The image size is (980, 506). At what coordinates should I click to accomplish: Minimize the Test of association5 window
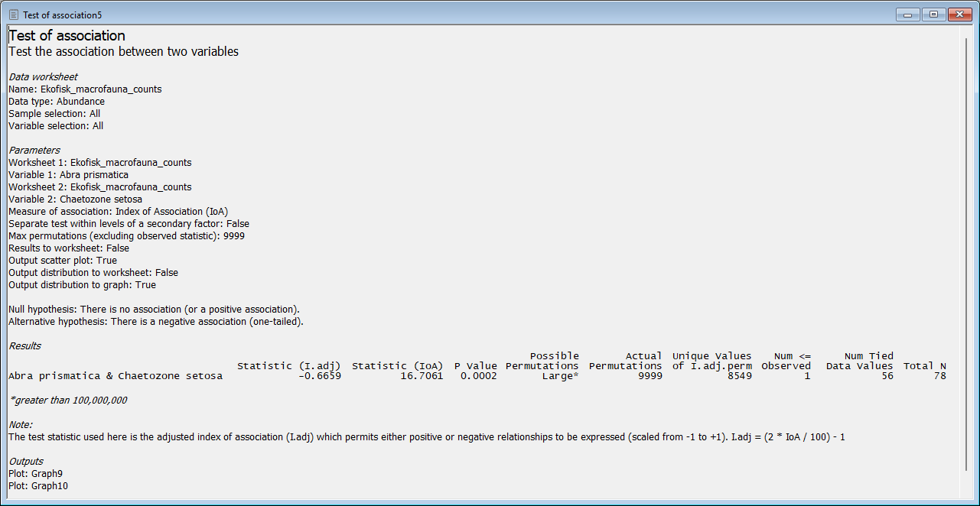click(907, 14)
